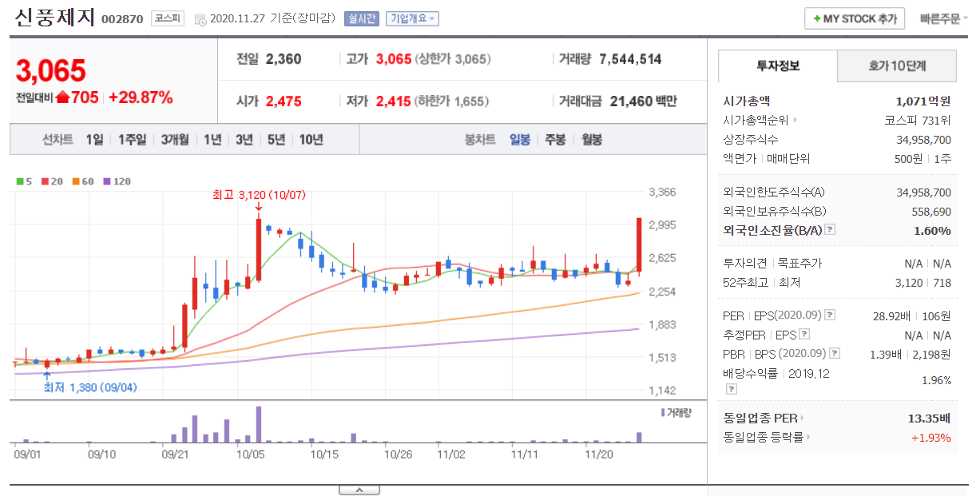Click the purple 거래량 legend marker
The image size is (980, 496).
pyautogui.click(x=663, y=412)
